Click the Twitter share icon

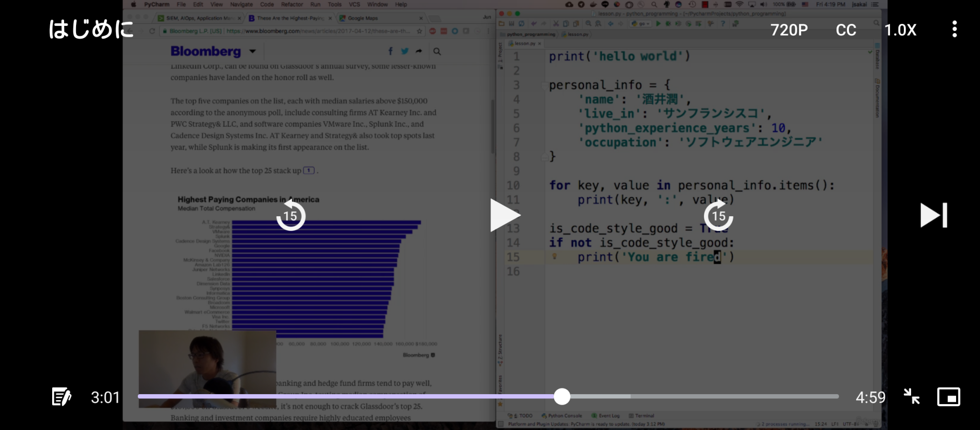(x=405, y=52)
